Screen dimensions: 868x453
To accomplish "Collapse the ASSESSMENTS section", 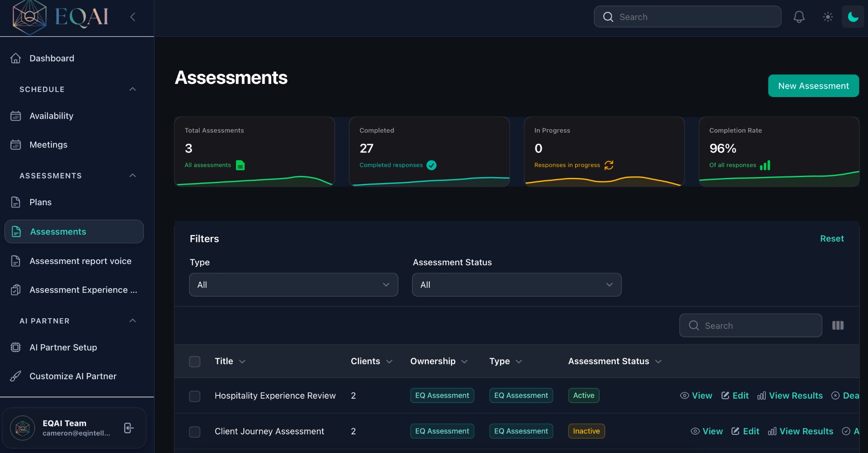I will click(133, 175).
